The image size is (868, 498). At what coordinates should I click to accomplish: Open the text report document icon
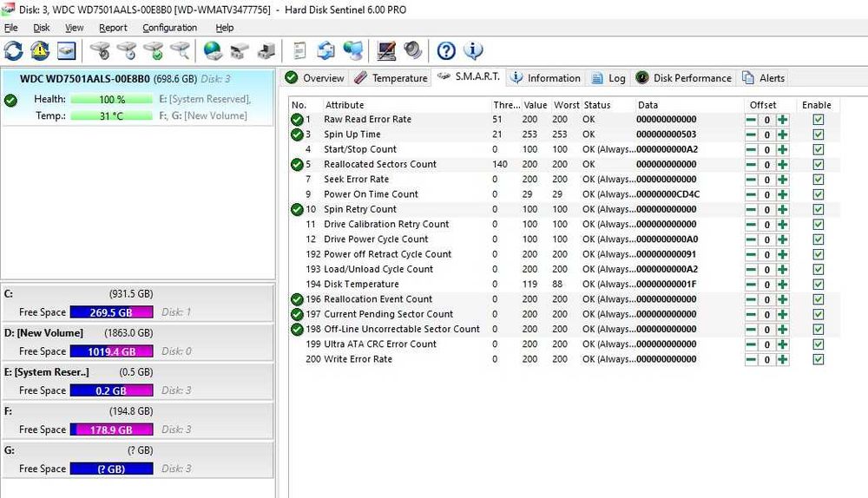(299, 51)
